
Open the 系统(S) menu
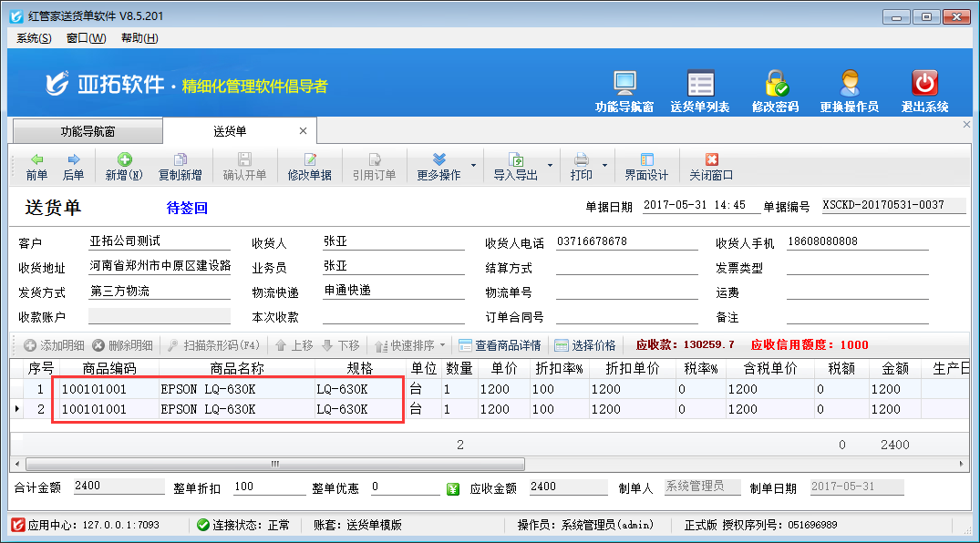pos(34,37)
